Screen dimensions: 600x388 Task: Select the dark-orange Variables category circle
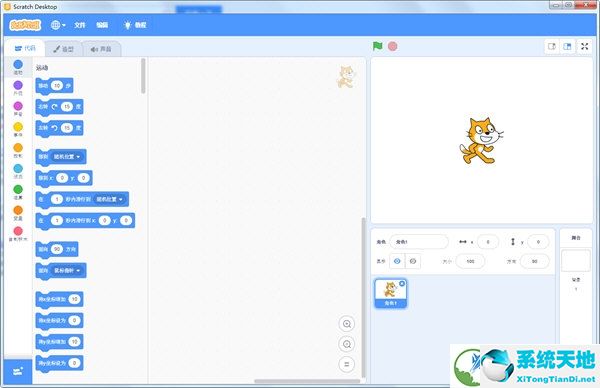coord(18,210)
